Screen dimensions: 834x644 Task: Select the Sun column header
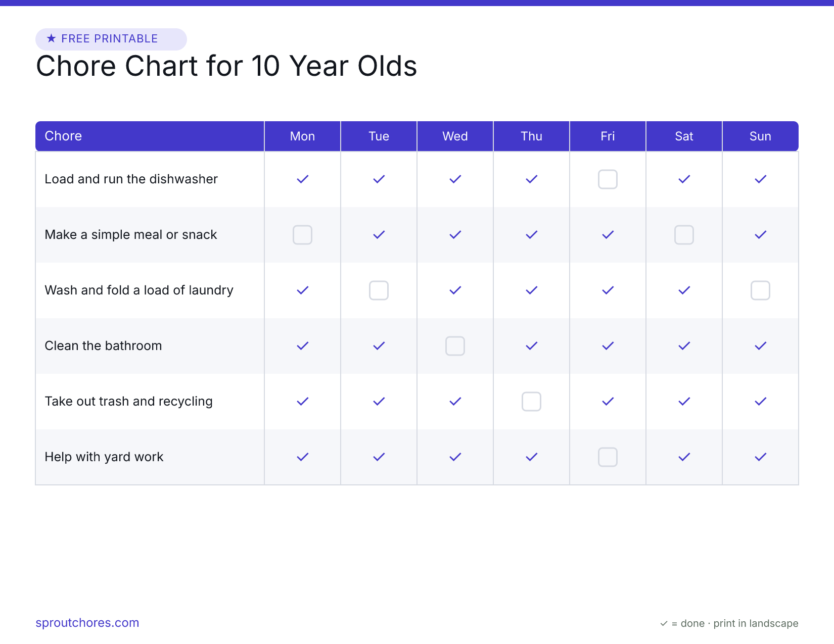[x=760, y=136]
